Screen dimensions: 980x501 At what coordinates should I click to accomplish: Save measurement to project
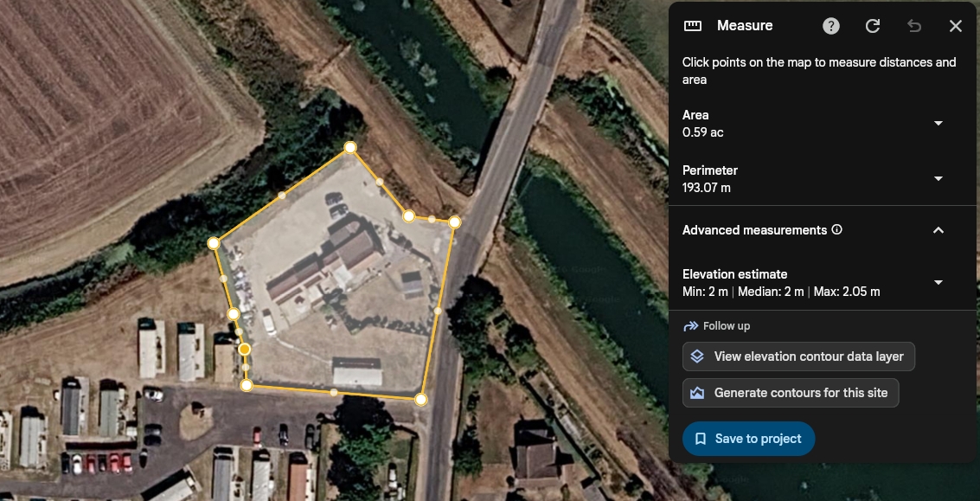pyautogui.click(x=749, y=439)
